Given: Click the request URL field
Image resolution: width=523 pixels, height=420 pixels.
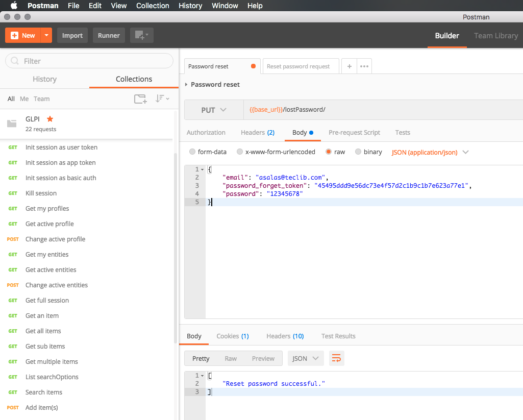Looking at the screenshot, I should click(x=383, y=110).
